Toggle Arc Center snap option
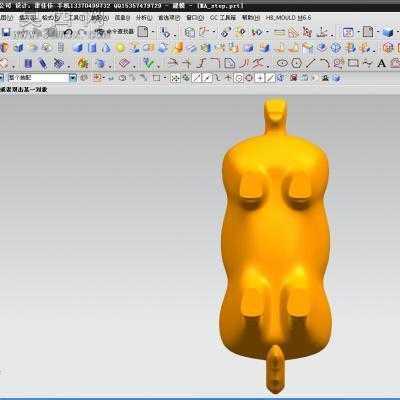The image size is (400, 400). 239,78
